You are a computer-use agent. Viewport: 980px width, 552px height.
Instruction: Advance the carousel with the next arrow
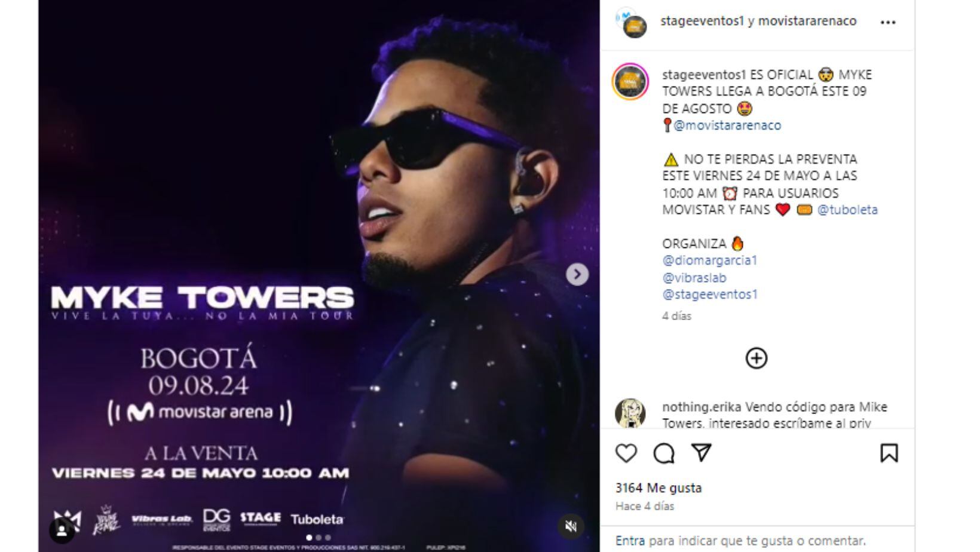pyautogui.click(x=577, y=275)
